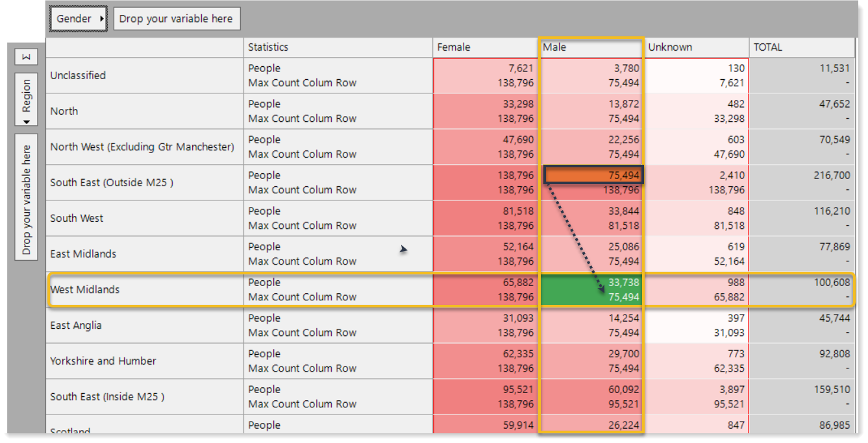Click the horizontal 'Drop your variable here' box
Screen dimensions: 868x443
(x=177, y=19)
